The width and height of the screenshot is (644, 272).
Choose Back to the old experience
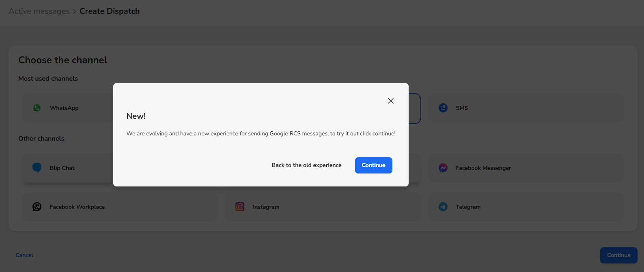[x=306, y=165]
